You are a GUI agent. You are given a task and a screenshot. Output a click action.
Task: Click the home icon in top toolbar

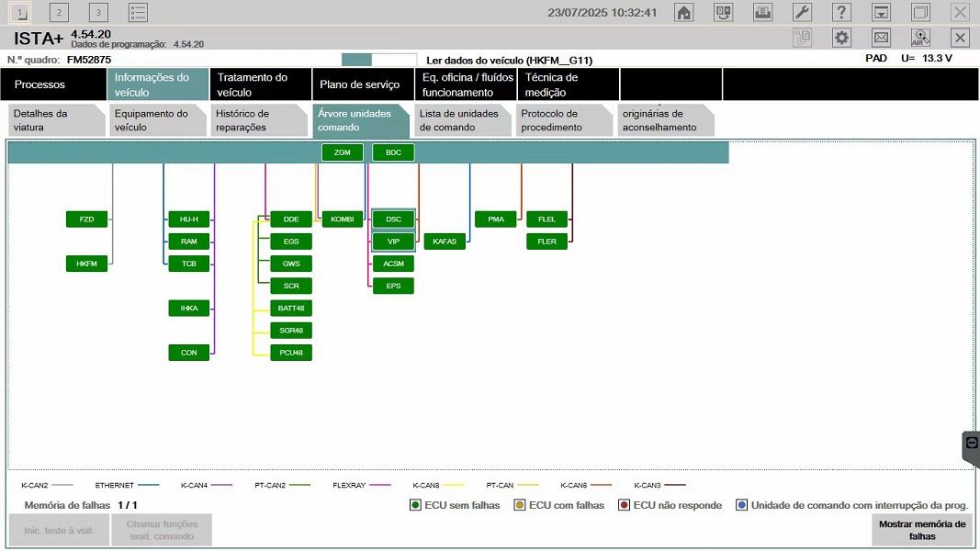click(683, 13)
